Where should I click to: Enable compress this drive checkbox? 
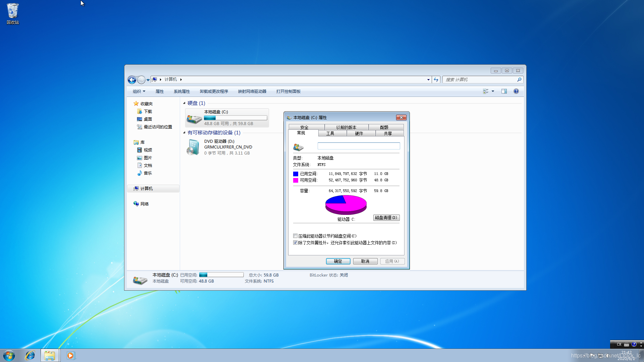296,236
